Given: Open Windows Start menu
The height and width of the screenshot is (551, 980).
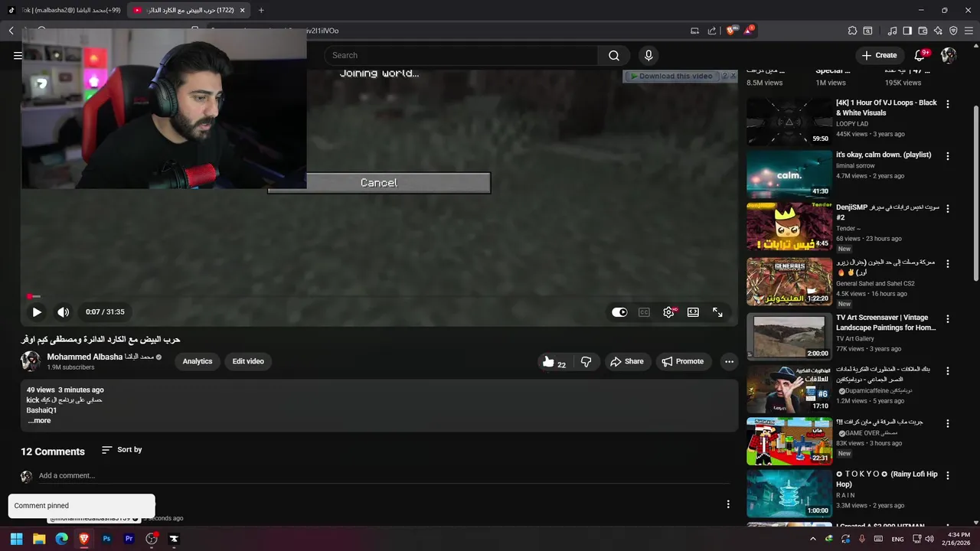Looking at the screenshot, I should (16, 539).
